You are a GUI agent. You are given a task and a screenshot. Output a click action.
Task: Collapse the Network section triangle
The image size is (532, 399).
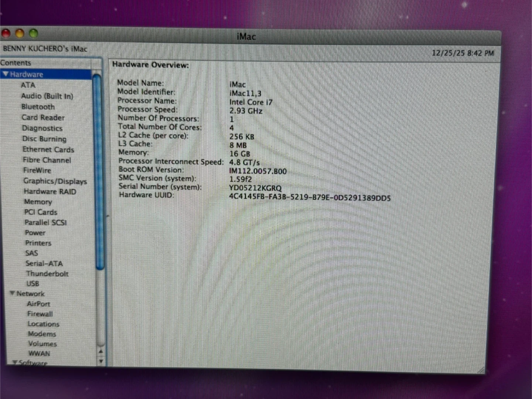12,293
